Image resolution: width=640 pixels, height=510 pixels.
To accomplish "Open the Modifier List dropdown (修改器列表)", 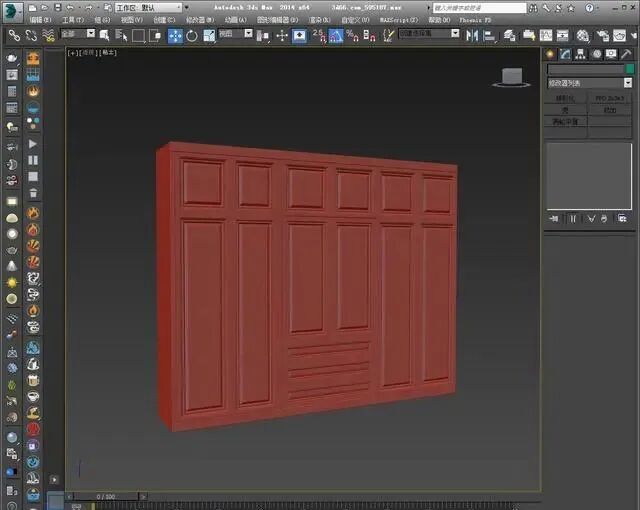I will point(589,83).
